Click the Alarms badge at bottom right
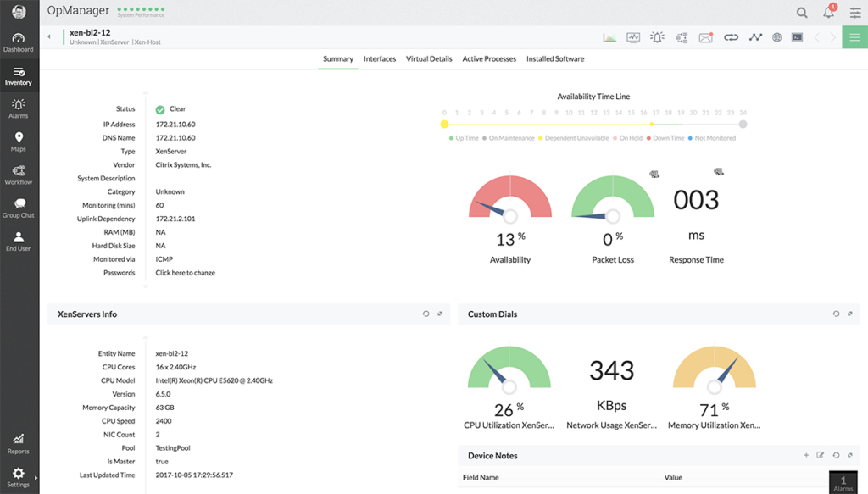This screenshot has height=494, width=868. tap(843, 483)
